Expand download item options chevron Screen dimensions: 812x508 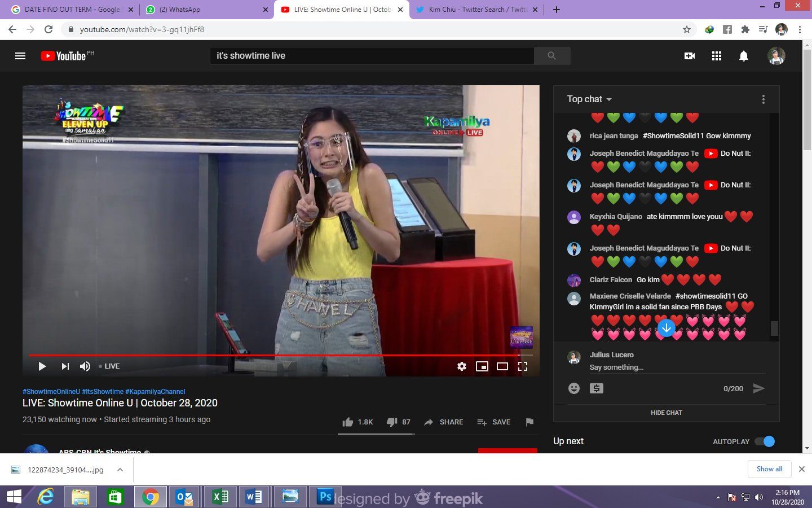coord(120,470)
